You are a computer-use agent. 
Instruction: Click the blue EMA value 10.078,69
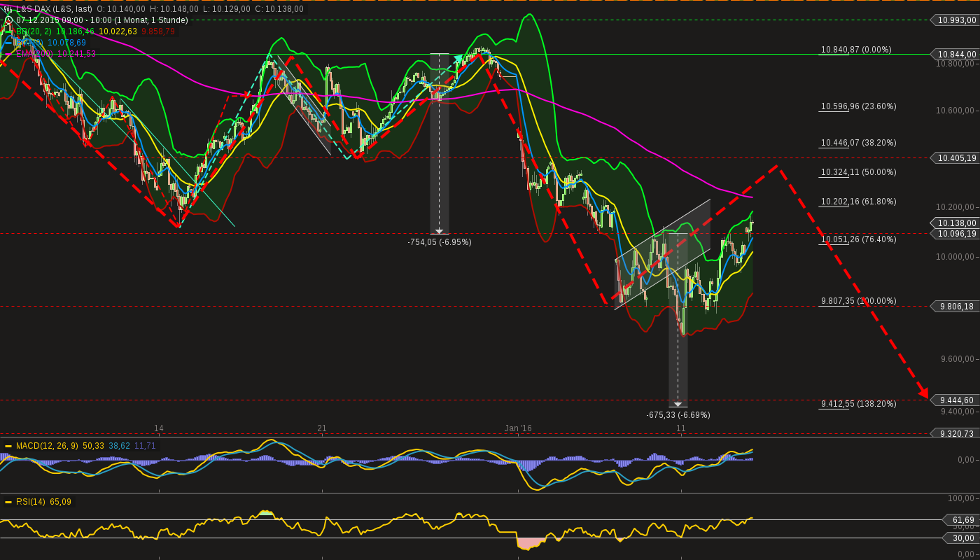pos(66,43)
